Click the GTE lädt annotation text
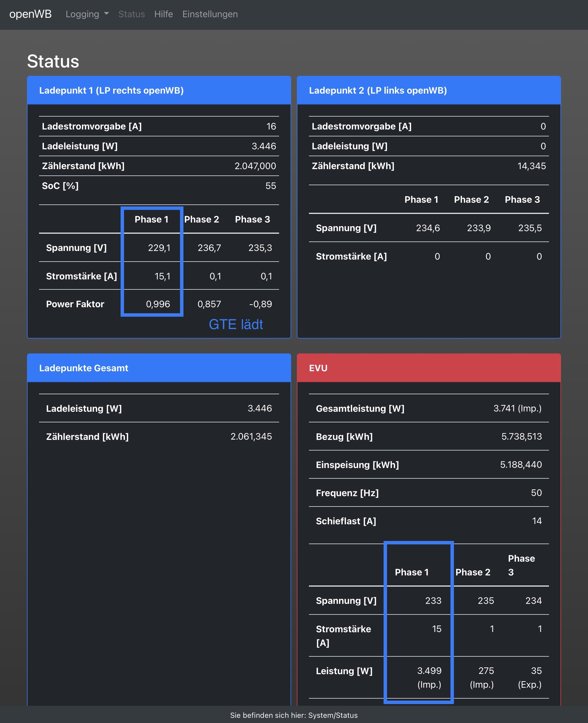 click(236, 324)
